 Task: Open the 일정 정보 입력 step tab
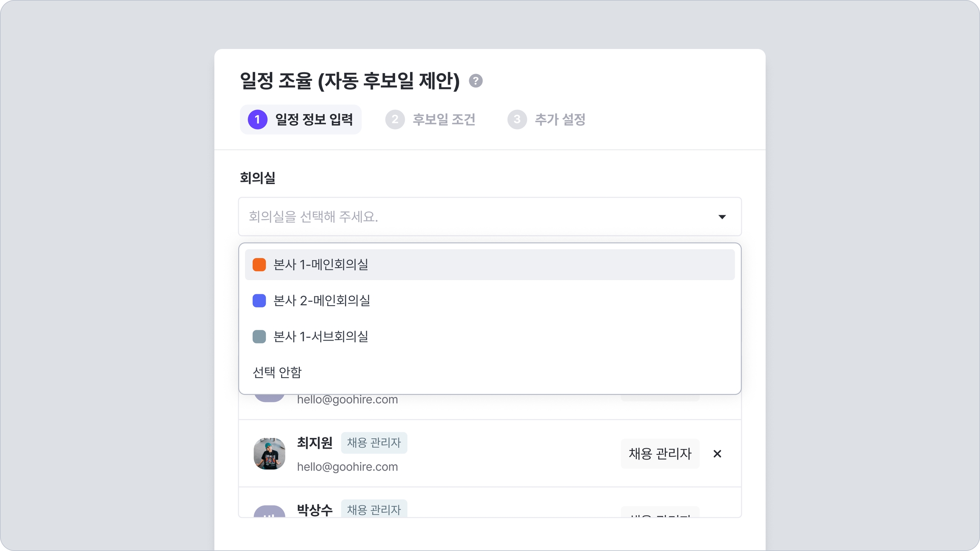(x=313, y=119)
